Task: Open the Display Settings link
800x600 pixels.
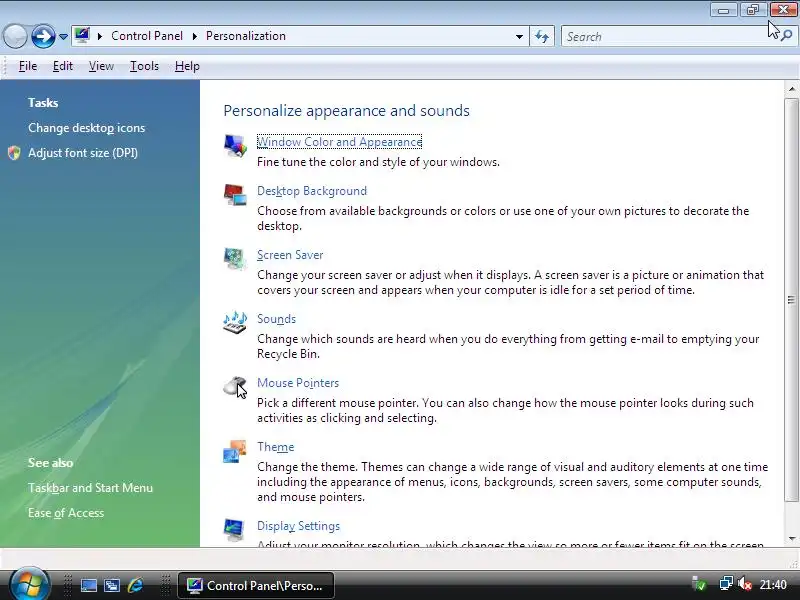Action: click(x=298, y=526)
